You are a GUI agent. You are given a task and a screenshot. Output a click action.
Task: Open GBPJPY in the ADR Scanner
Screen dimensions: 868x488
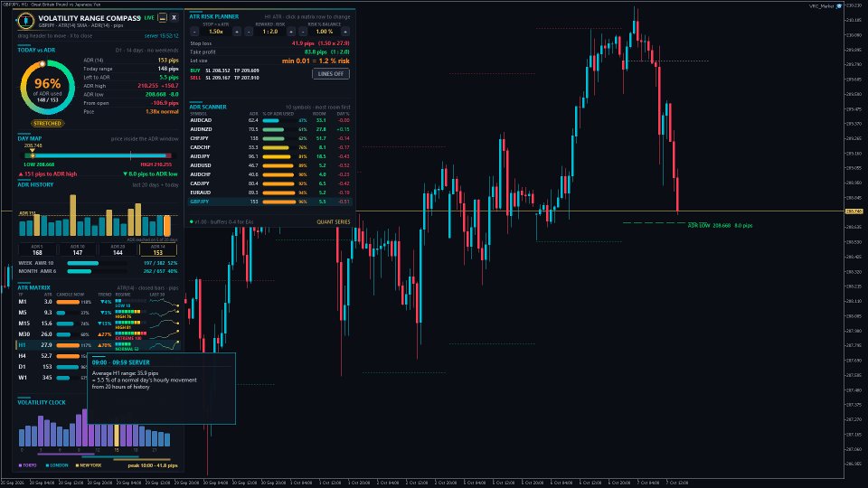[270, 202]
